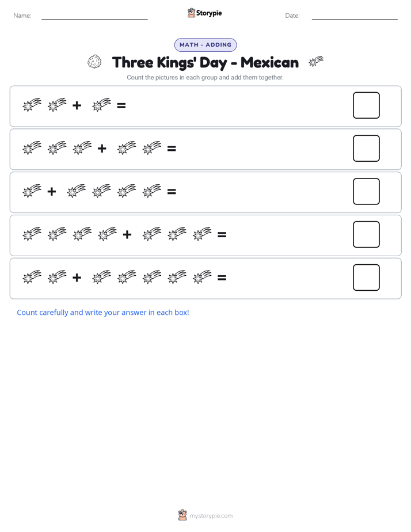Select the answer box for row four

tap(366, 234)
